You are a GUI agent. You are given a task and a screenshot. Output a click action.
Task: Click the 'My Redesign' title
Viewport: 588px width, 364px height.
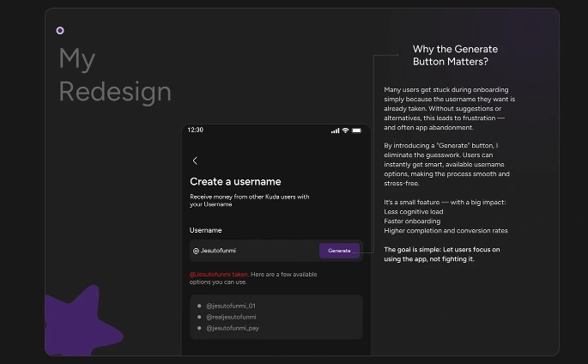[114, 75]
